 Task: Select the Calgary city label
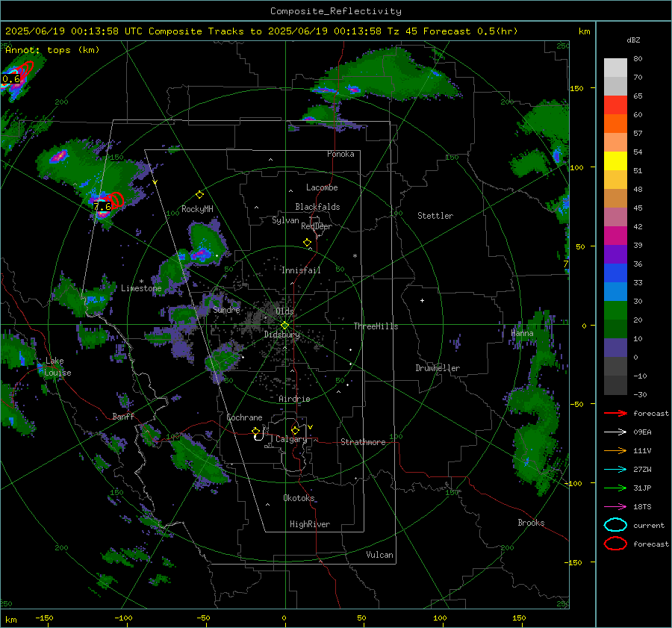(291, 439)
